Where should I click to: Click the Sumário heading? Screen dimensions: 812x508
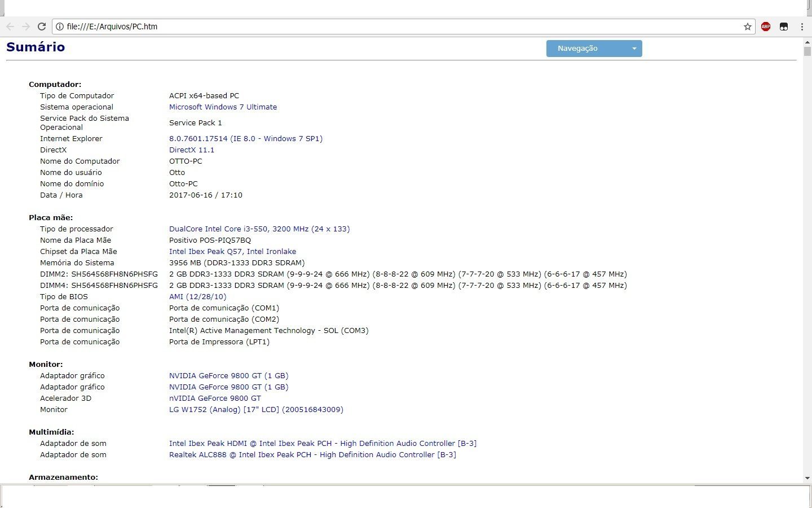[36, 47]
